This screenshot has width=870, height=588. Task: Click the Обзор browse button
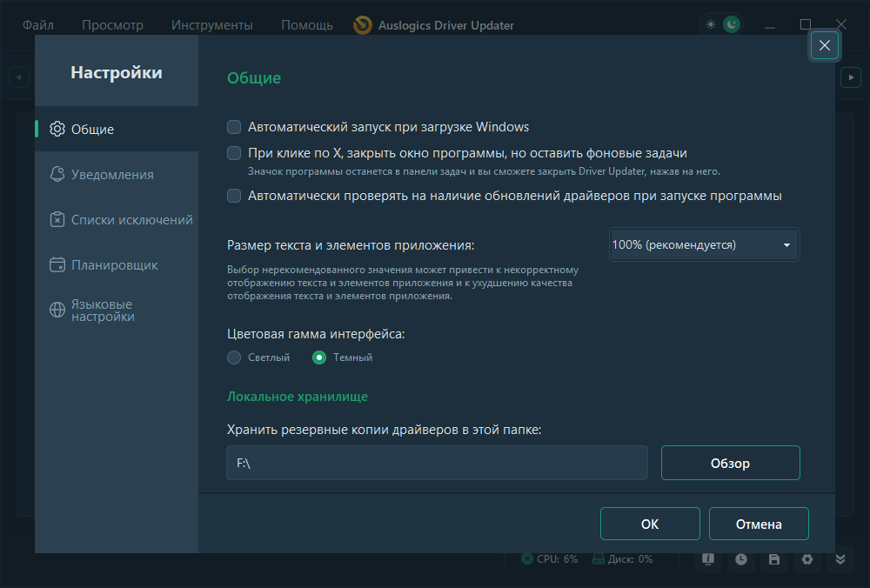point(730,463)
